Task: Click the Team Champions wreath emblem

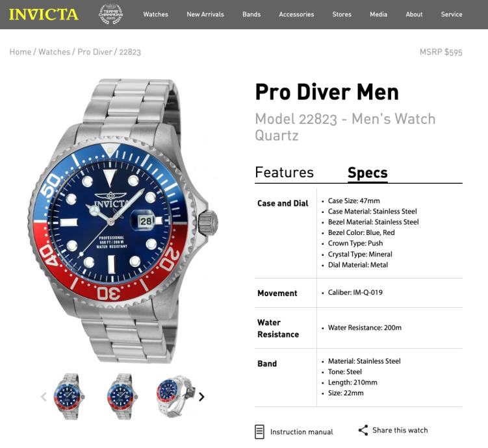Action: click(111, 14)
